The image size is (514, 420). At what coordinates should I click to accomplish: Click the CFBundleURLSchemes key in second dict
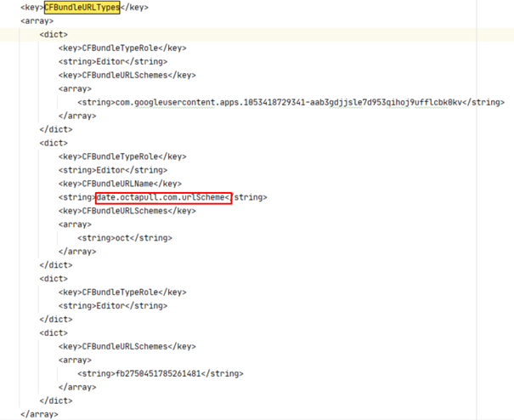pyautogui.click(x=127, y=211)
